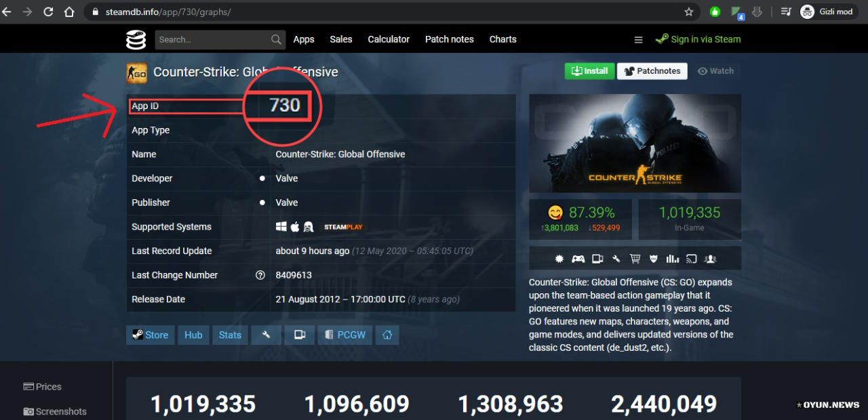Viewport: 868px width, 420px height.
Task: Open the media control playlist icon
Action: (x=786, y=12)
